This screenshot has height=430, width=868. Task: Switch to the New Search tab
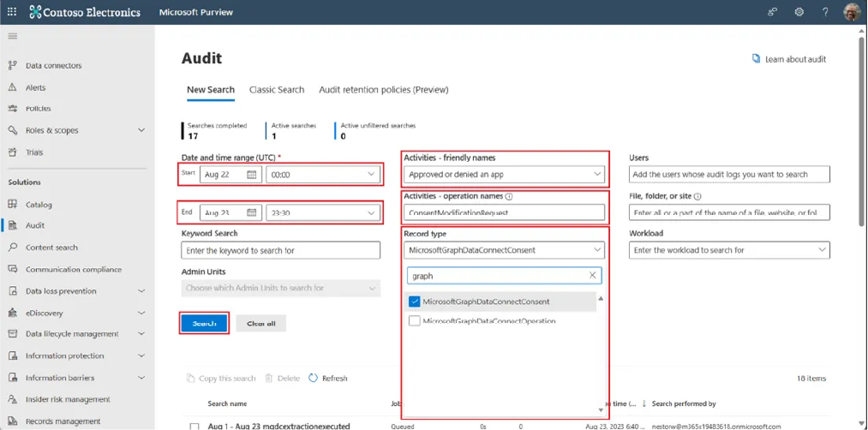tap(210, 90)
